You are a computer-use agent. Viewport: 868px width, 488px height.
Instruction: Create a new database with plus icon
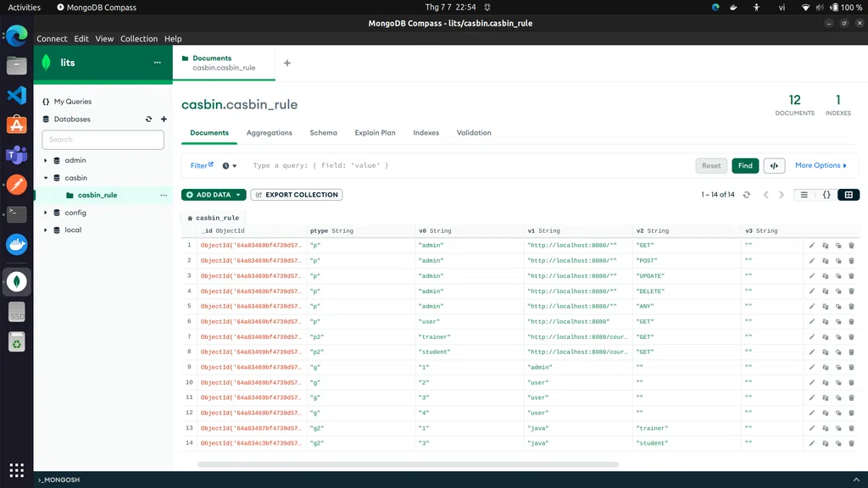pos(164,119)
